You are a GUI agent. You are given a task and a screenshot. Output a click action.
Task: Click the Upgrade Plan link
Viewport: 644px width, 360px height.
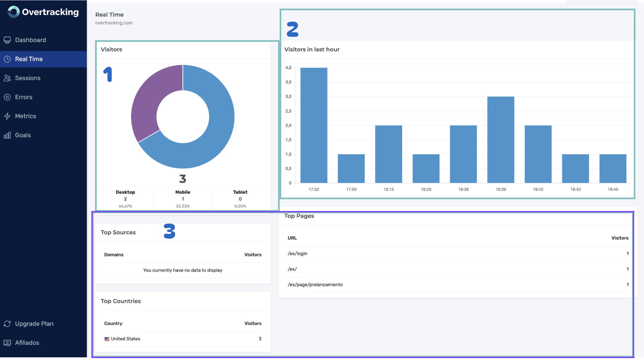click(44, 324)
